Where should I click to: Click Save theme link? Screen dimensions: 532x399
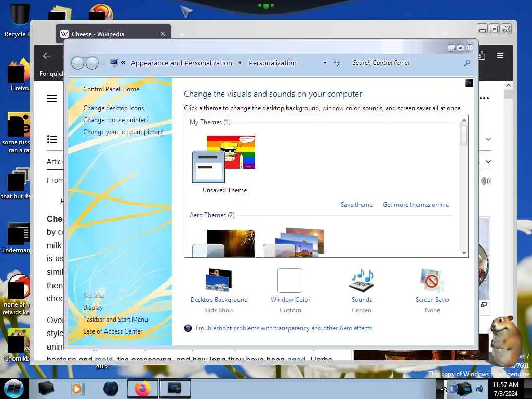tap(356, 205)
